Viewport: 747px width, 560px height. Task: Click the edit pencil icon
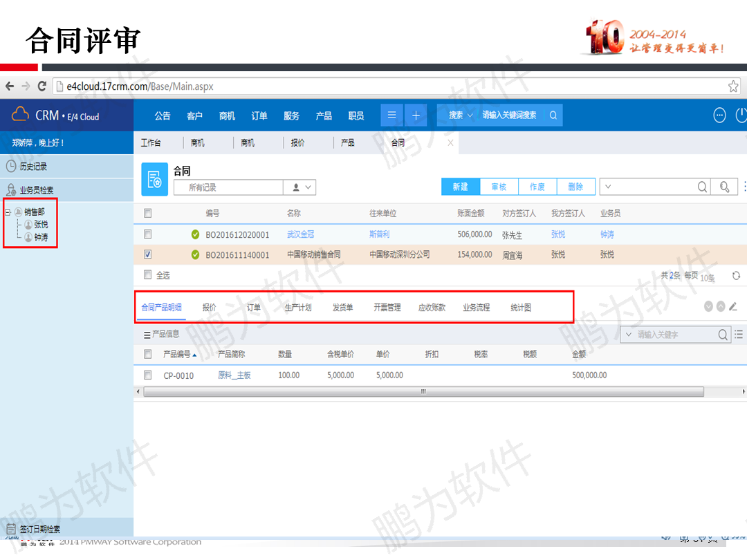(x=733, y=307)
